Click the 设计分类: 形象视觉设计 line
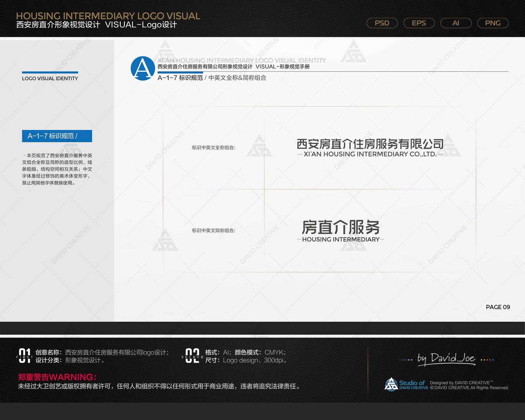The height and width of the screenshot is (420, 525). [x=70, y=360]
